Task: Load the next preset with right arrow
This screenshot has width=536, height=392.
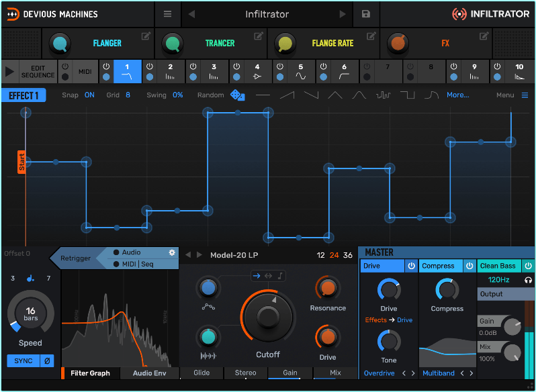Action: [x=342, y=14]
